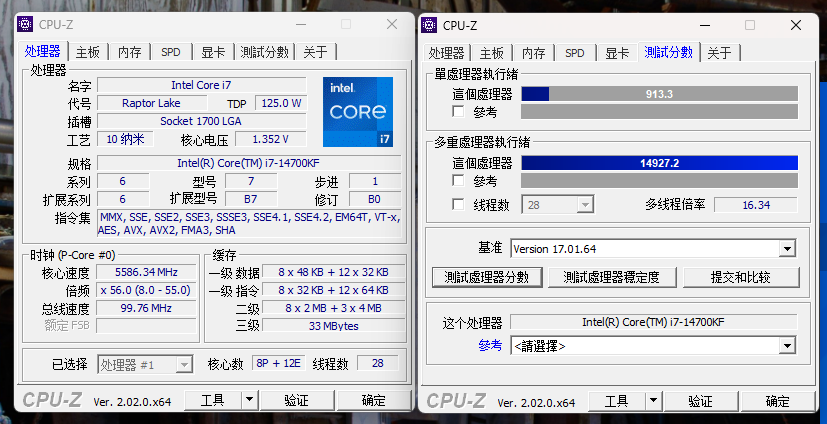827x424 pixels.
Task: Click 測試處理器穩定度 button
Action: coord(612,277)
